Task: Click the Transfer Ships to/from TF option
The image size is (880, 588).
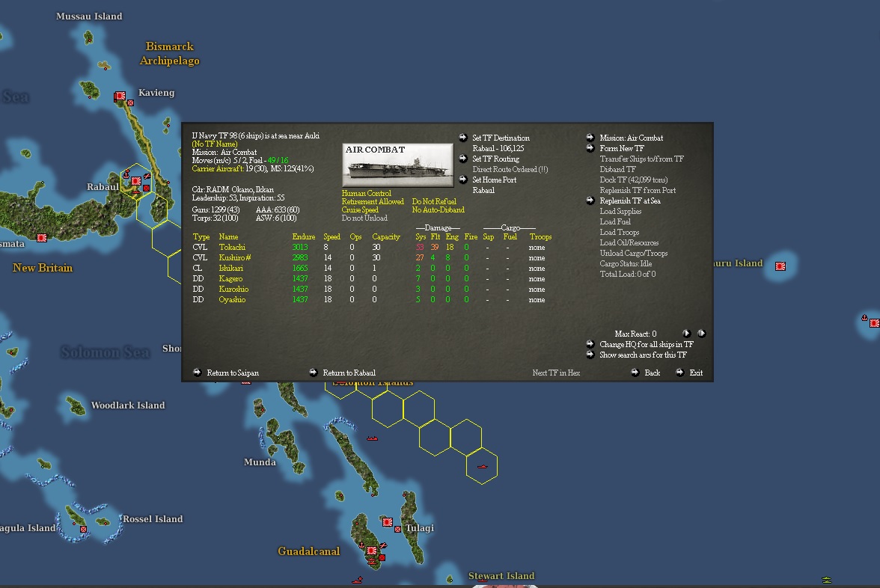Action: click(x=641, y=159)
